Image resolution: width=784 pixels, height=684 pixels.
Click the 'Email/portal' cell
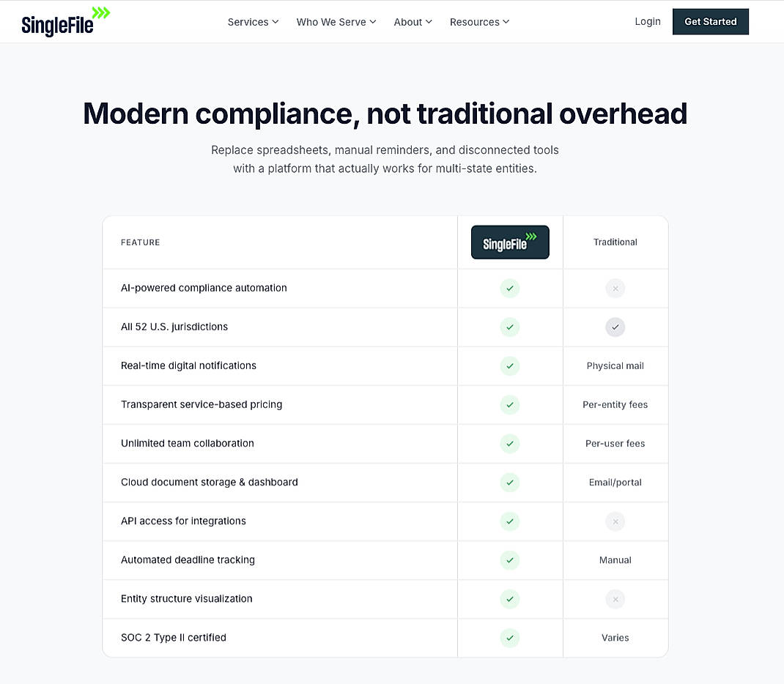point(615,483)
